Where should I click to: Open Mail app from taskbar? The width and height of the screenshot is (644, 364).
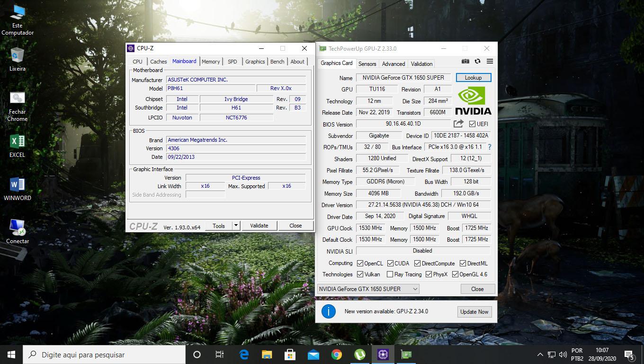click(313, 355)
